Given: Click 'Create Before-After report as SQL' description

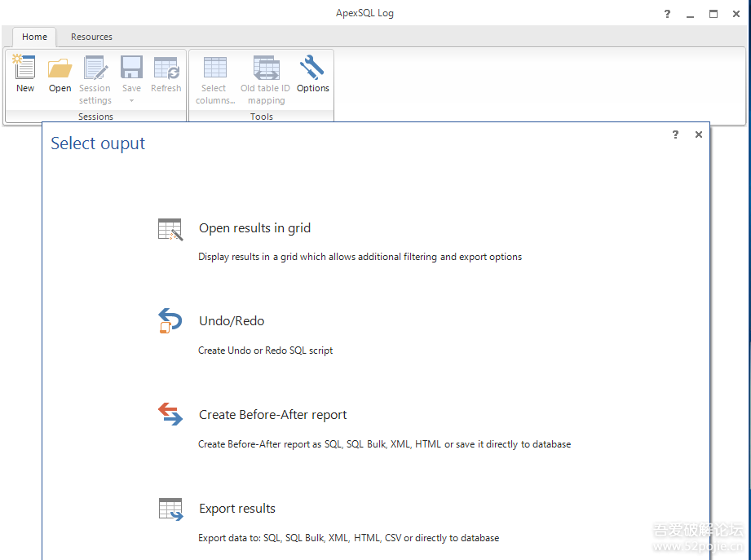Looking at the screenshot, I should point(385,444).
